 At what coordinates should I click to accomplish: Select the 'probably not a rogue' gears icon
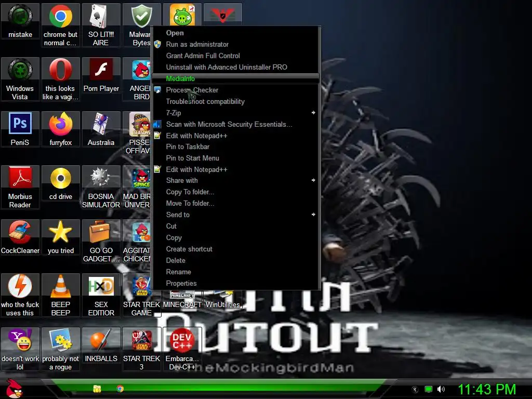pos(60,349)
